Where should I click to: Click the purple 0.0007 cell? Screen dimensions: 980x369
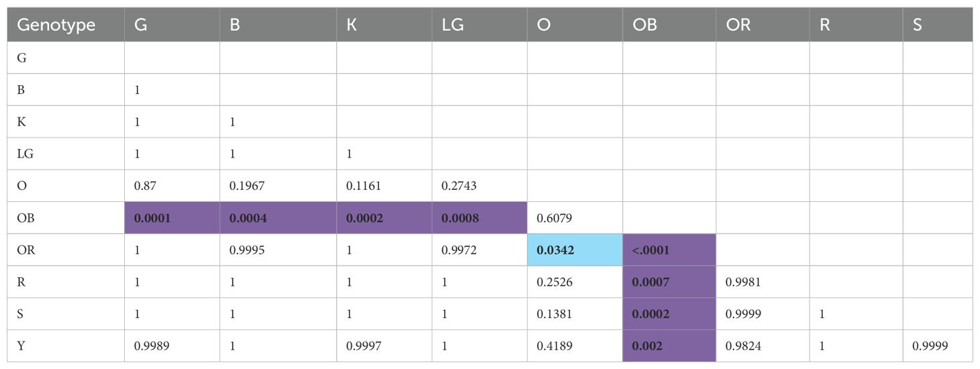[650, 282]
